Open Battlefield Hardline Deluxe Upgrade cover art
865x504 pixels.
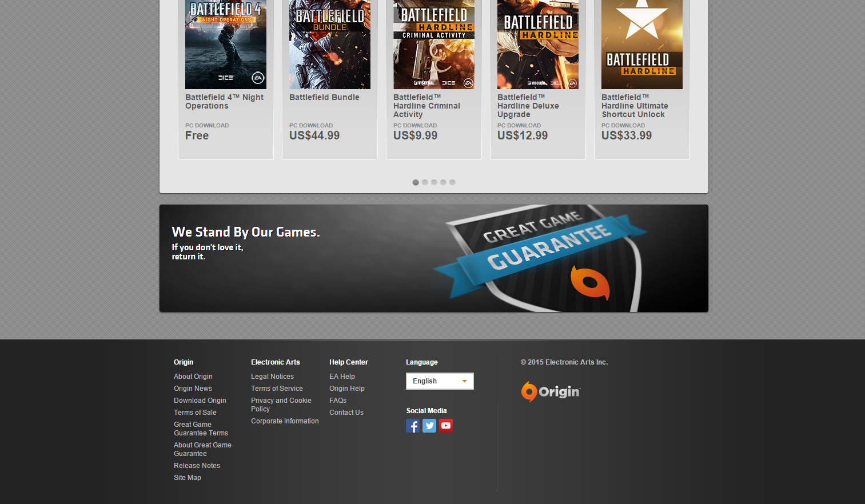pos(538,45)
